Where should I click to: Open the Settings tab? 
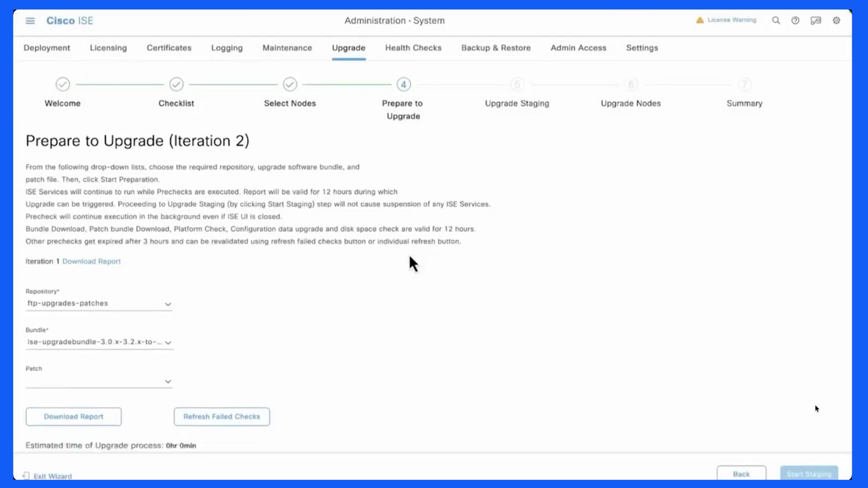point(642,48)
